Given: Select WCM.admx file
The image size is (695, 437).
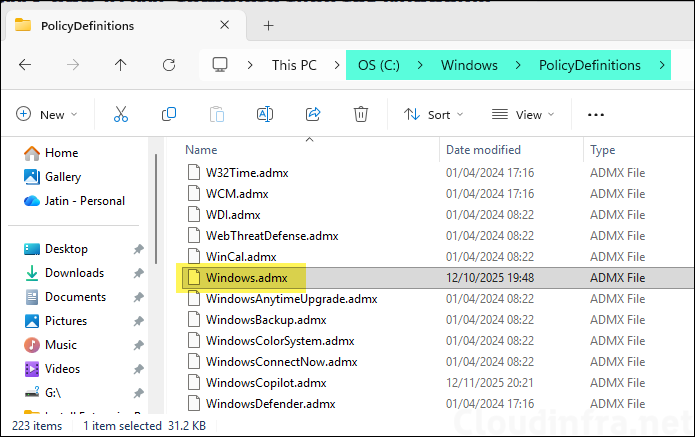Looking at the screenshot, I should pos(237,194).
